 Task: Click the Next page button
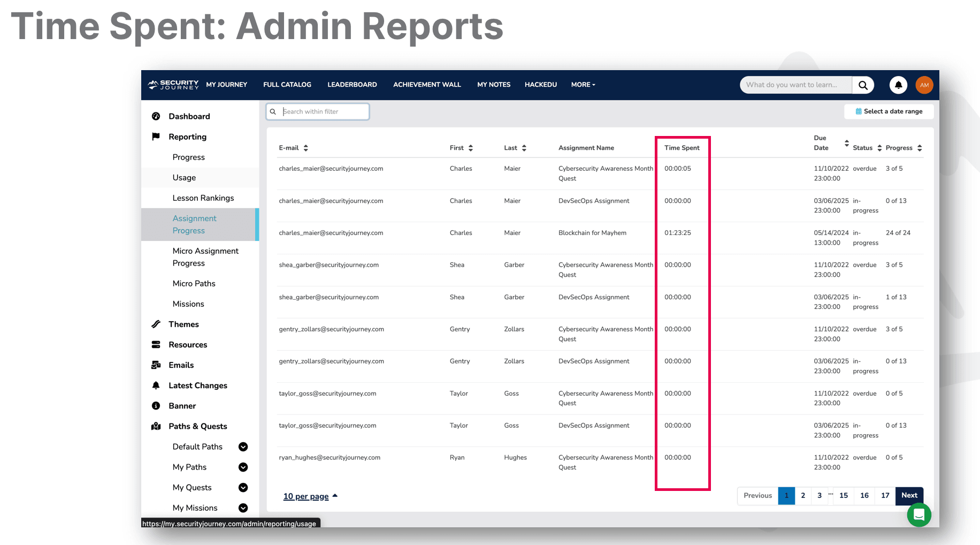pos(909,496)
